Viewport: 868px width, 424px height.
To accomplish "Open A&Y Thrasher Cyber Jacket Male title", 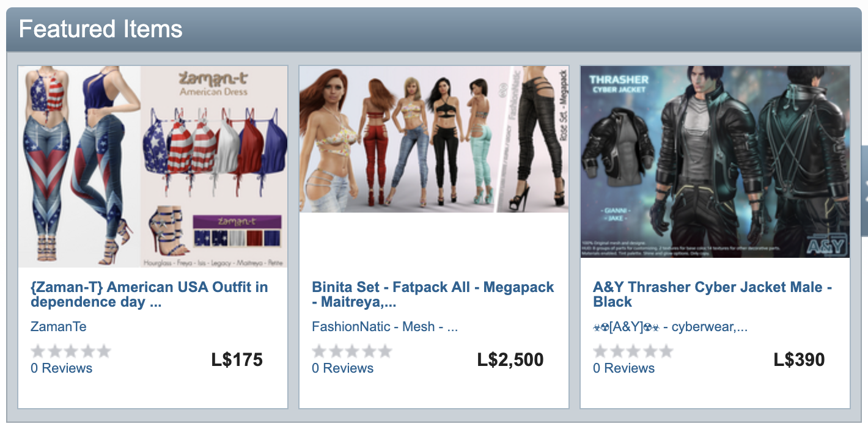I will [x=712, y=294].
